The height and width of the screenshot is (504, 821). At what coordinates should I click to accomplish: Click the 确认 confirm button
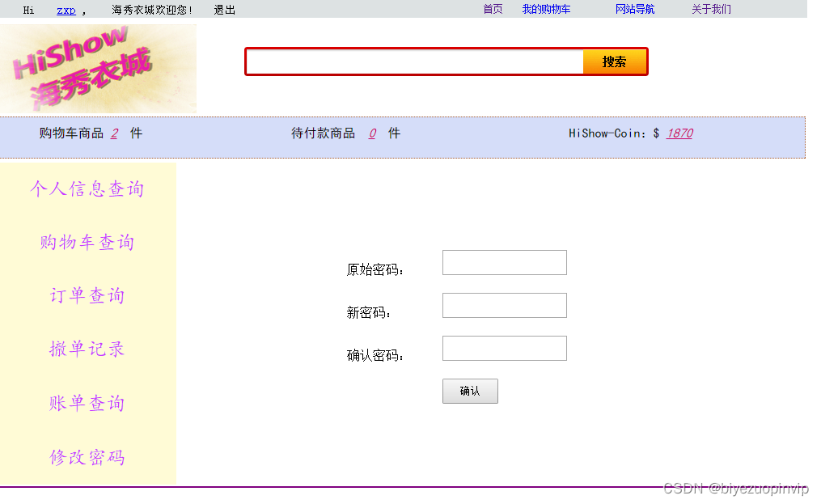[469, 391]
